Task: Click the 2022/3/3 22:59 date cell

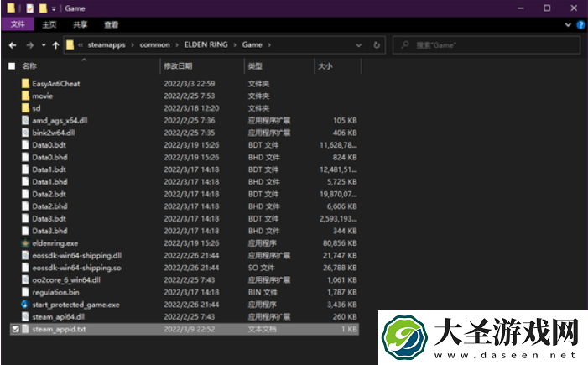Action: [x=190, y=84]
